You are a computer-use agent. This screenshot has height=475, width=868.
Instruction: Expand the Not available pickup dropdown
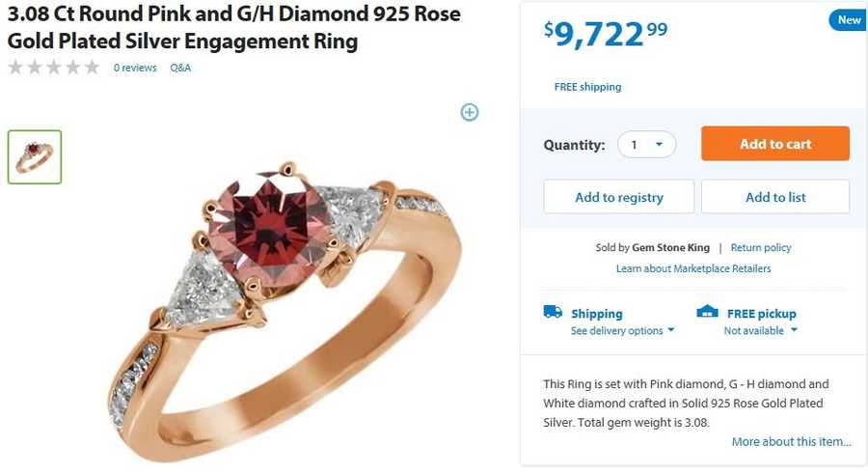click(761, 330)
